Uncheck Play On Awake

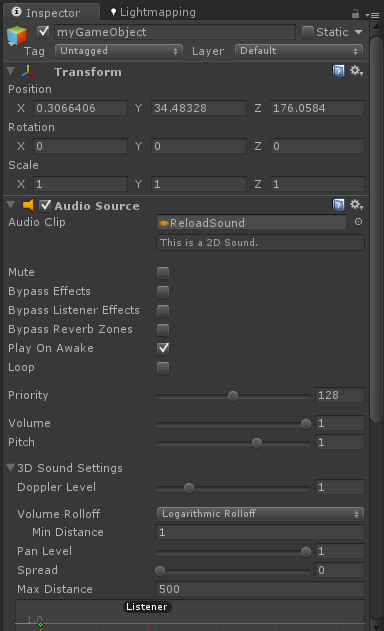[163, 348]
